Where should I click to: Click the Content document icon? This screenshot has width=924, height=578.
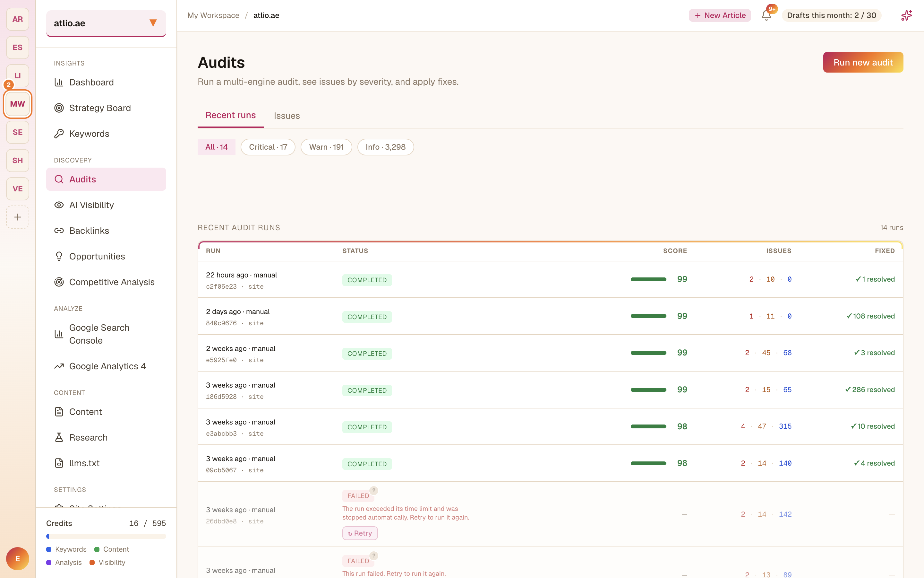point(59,412)
